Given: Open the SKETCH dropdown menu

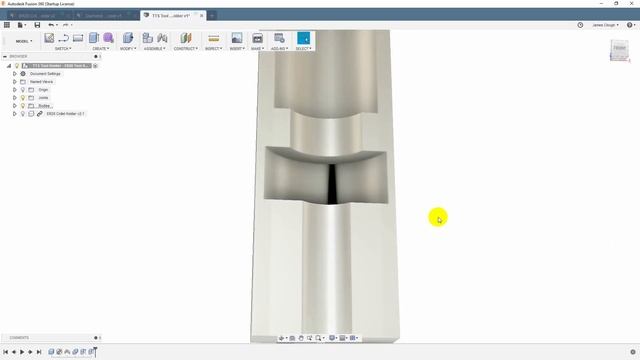Looking at the screenshot, I should pyautogui.click(x=63, y=49).
